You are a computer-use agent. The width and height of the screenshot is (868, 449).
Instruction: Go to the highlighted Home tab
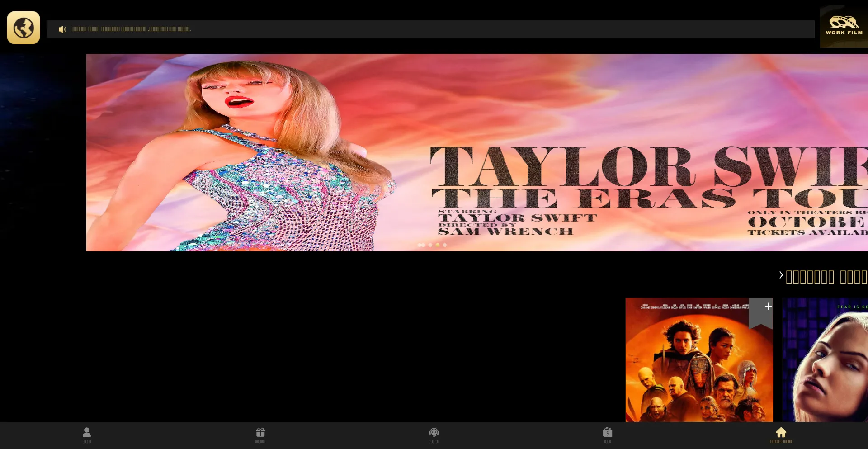781,435
